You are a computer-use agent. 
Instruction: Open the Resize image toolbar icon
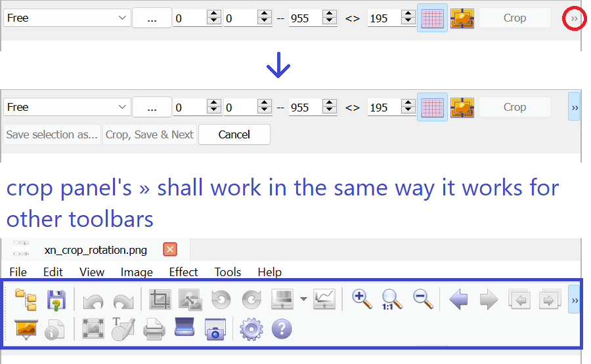[190, 300]
